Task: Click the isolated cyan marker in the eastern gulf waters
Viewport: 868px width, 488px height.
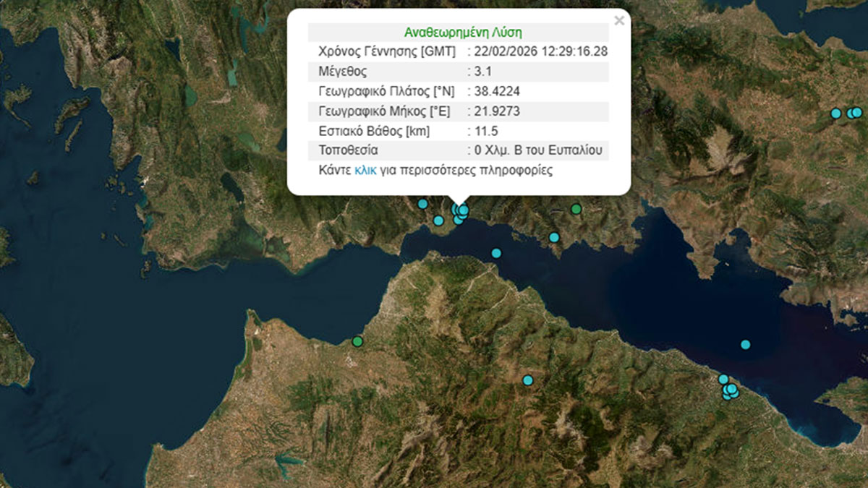Action: click(746, 345)
